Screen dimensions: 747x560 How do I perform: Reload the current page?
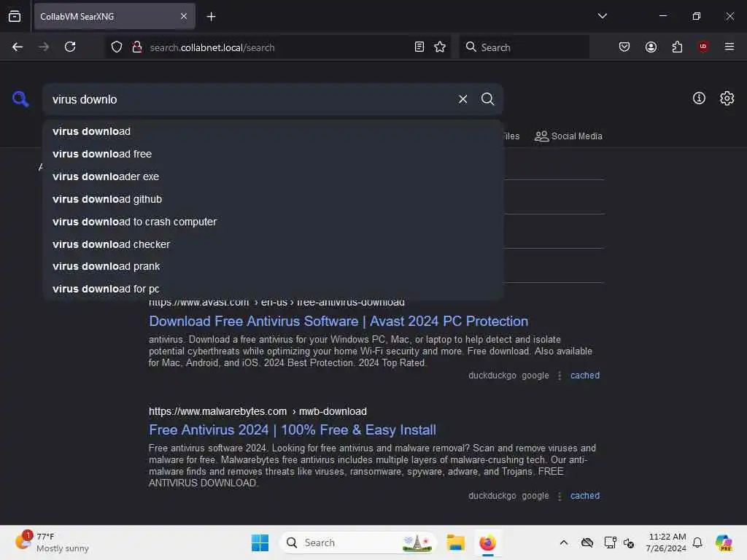pyautogui.click(x=70, y=47)
